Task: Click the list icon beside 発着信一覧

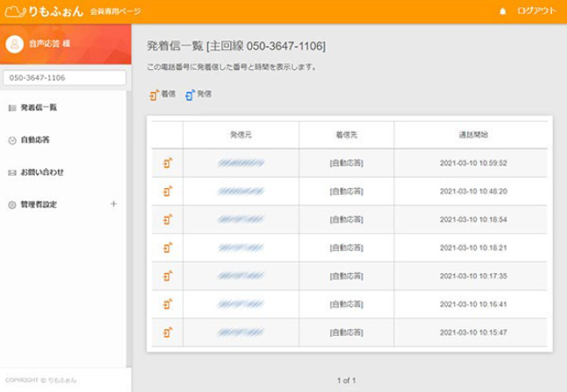Action: pyautogui.click(x=12, y=108)
